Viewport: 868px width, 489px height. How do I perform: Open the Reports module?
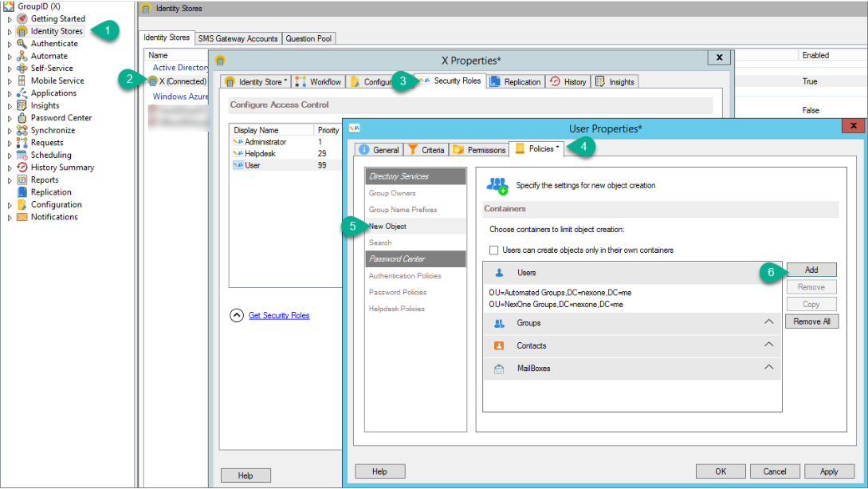point(44,179)
